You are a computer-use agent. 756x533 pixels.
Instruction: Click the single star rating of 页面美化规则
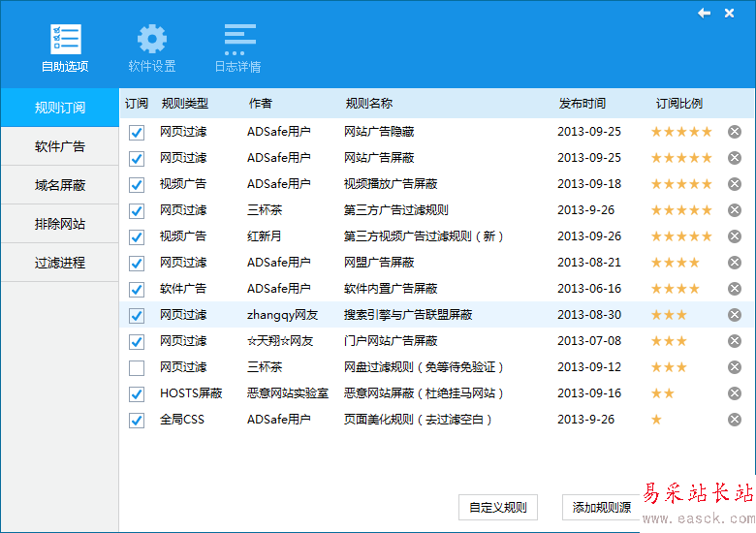pyautogui.click(x=656, y=420)
